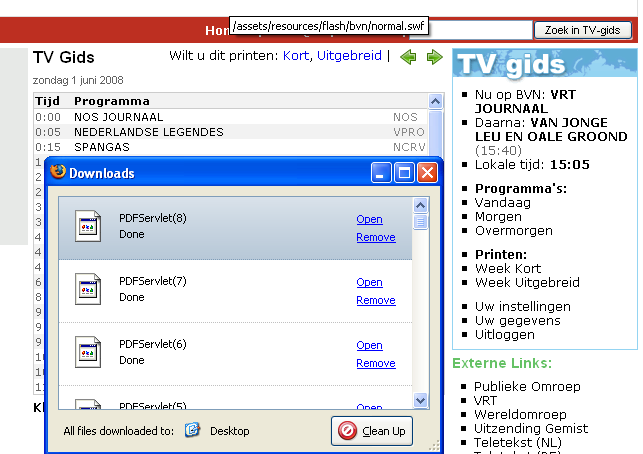Print the short version via Kort link
The image size is (643, 454).
tap(296, 56)
